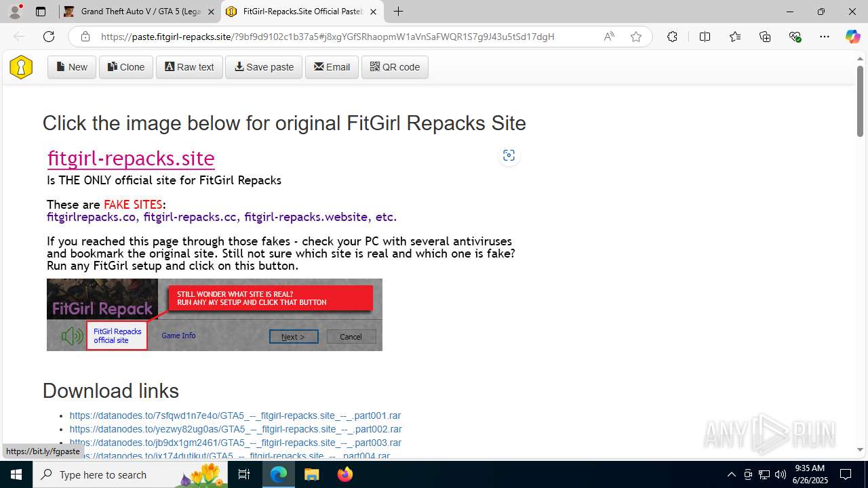Go back to previous page

pyautogui.click(x=19, y=37)
